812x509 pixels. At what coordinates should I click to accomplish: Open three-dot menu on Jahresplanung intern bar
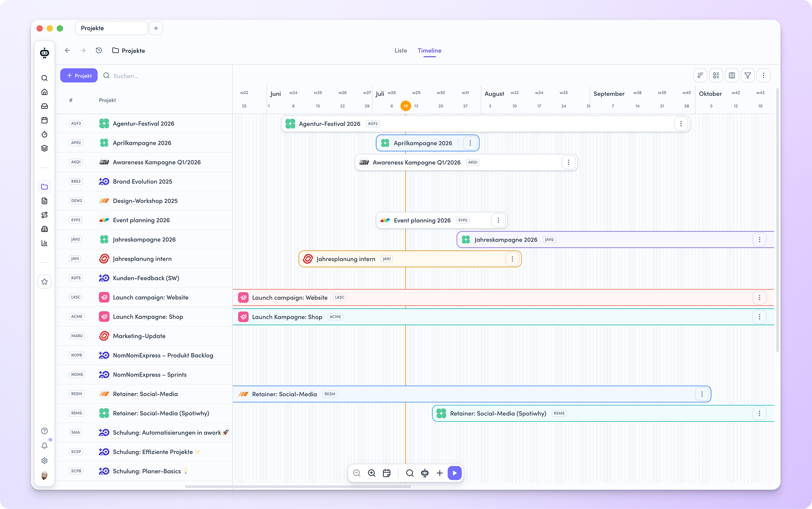pos(513,259)
